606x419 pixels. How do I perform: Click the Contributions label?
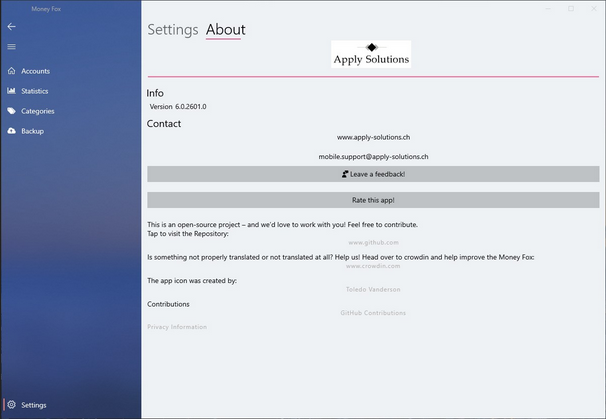168,304
